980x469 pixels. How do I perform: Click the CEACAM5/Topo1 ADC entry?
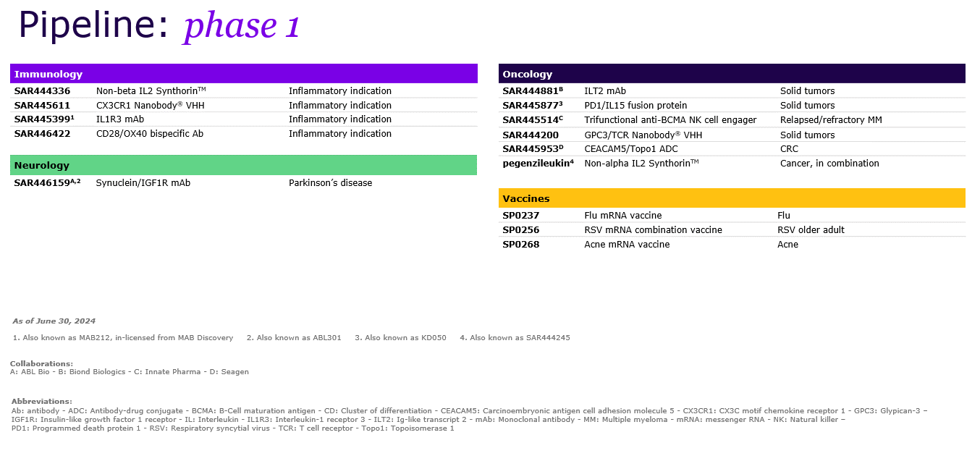coord(630,149)
